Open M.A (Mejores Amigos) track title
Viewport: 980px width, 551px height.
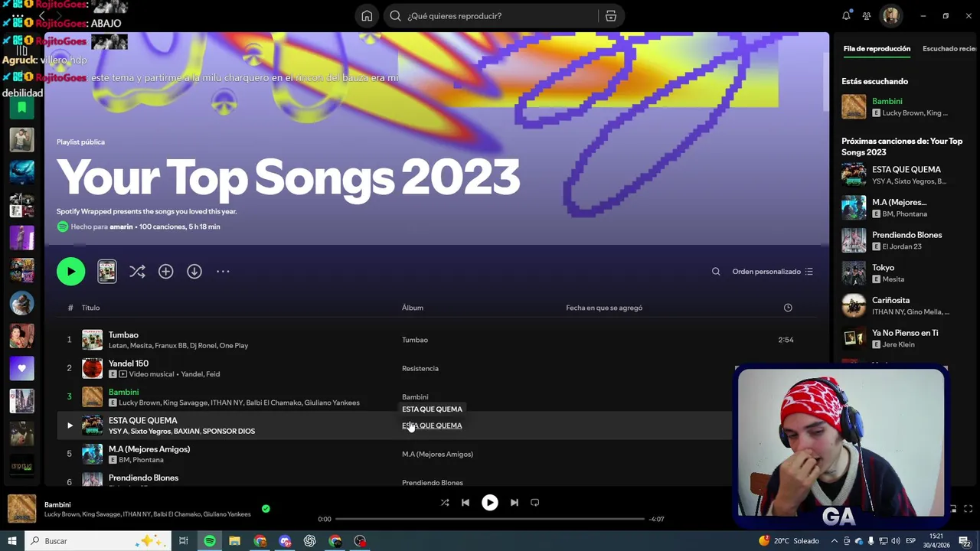point(149,449)
